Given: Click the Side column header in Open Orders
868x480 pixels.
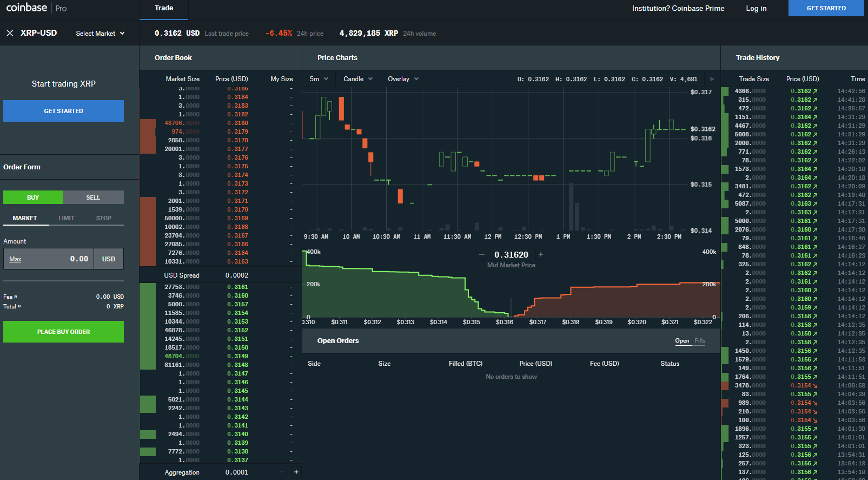Looking at the screenshot, I should coord(314,364).
